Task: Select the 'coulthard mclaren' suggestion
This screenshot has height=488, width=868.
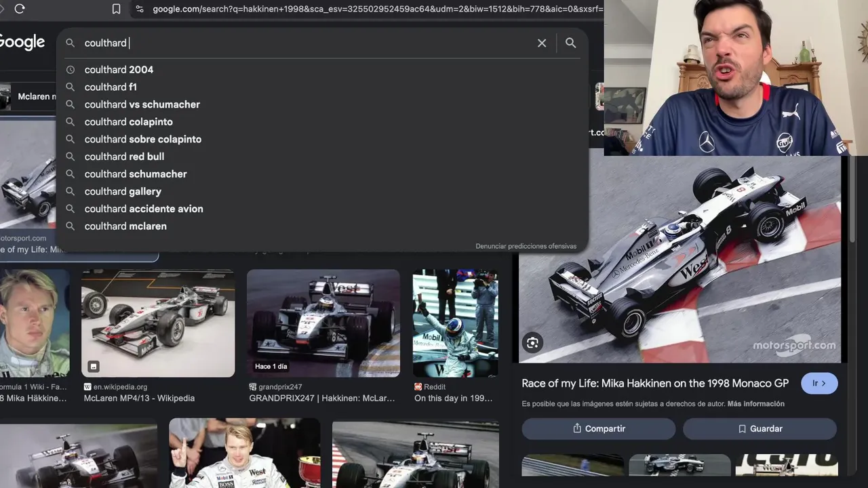Action: pos(322,226)
